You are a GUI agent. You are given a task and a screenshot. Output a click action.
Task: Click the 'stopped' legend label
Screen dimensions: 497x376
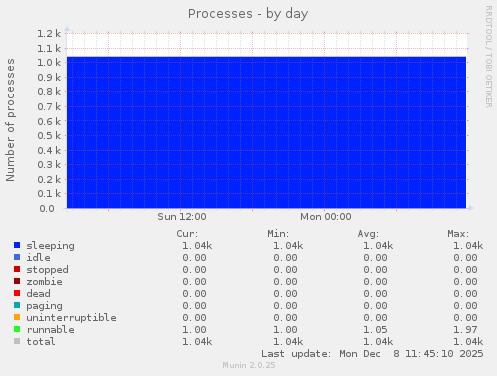pyautogui.click(x=47, y=270)
